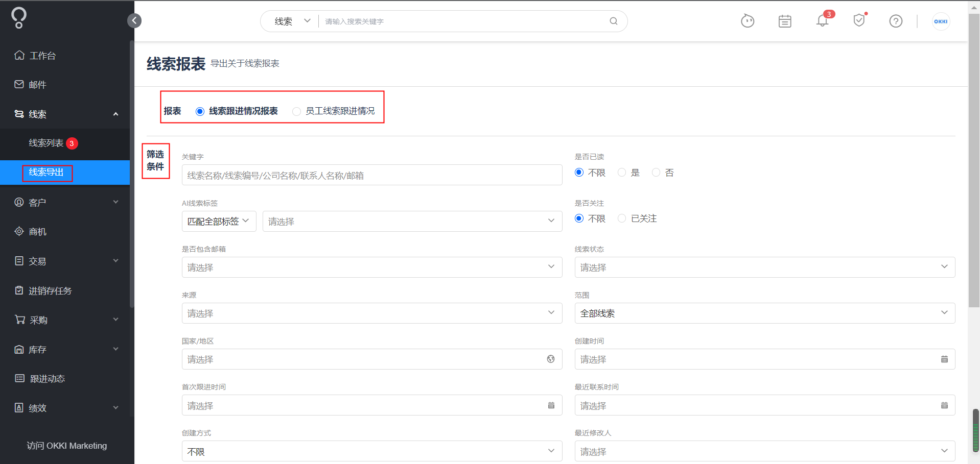Click the 邮件 sidebar icon
980x464 pixels.
click(19, 84)
